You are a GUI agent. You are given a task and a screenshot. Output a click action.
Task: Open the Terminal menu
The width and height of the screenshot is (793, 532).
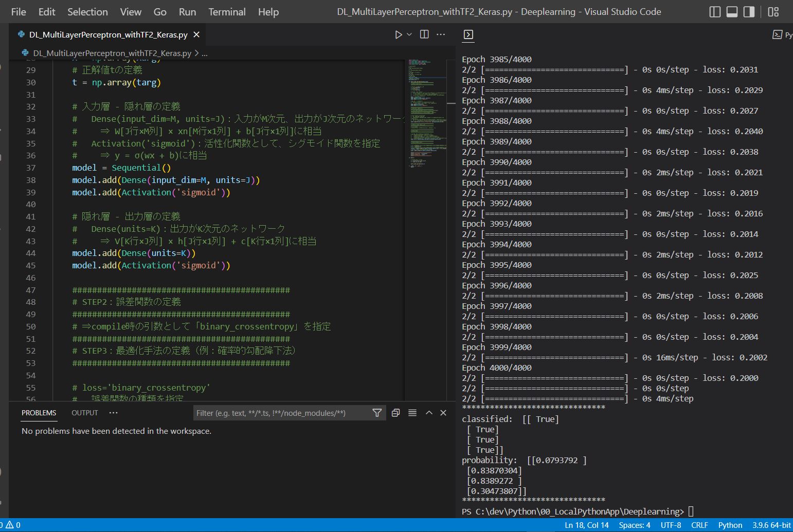coord(227,12)
